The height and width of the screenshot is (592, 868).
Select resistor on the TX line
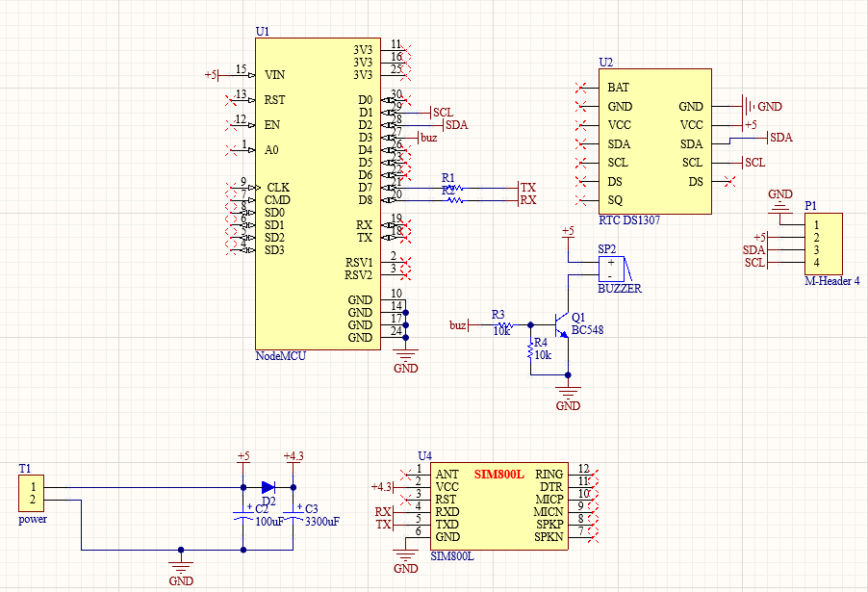455,188
